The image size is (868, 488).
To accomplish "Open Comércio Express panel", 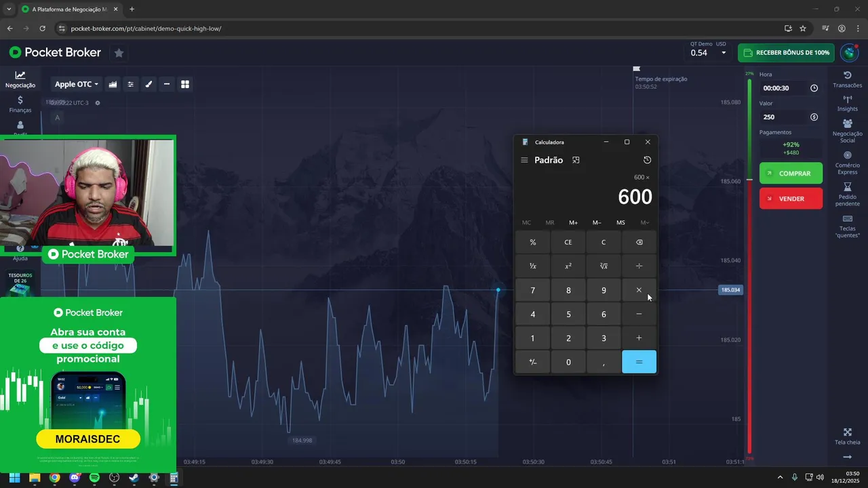I will tap(847, 163).
